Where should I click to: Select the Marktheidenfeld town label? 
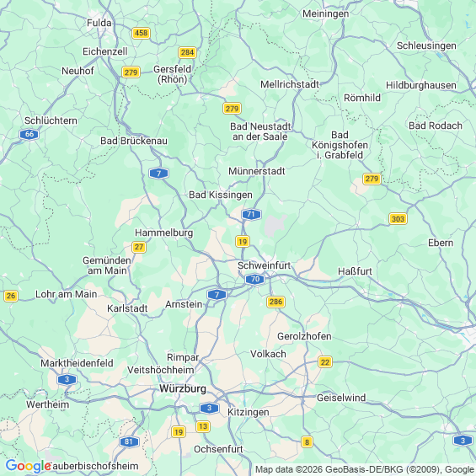78,363
